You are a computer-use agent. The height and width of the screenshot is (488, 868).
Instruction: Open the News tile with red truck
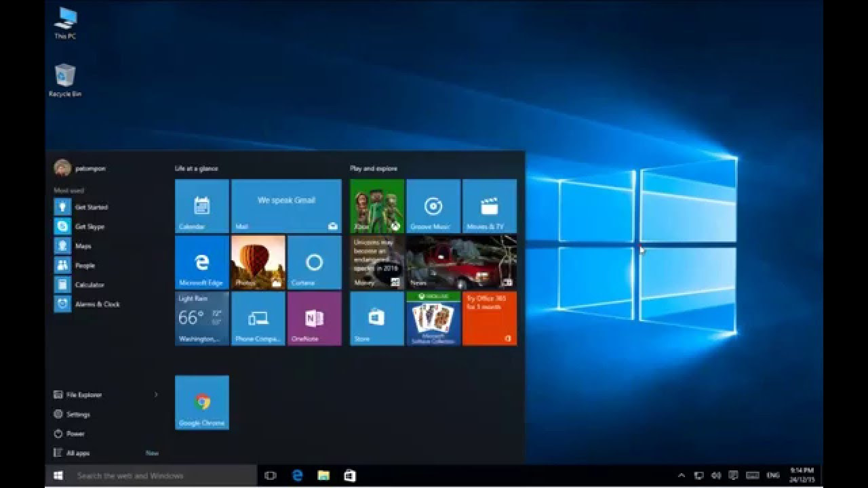coord(461,262)
